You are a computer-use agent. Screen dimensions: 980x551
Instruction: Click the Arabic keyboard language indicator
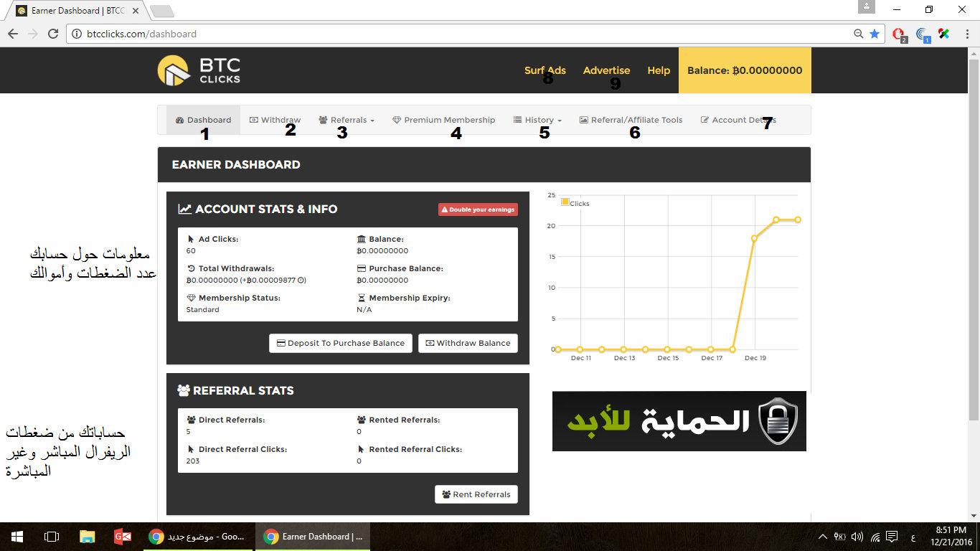(x=913, y=537)
